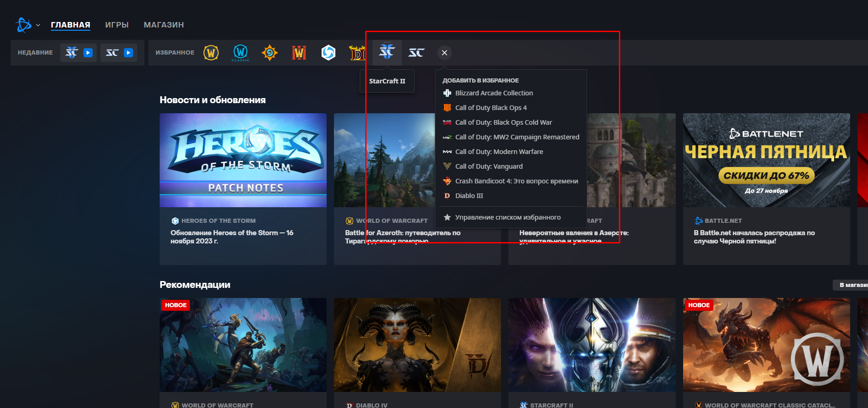Click the Modern Warfare MW icon
This screenshot has height=408, width=868.
pos(447,152)
